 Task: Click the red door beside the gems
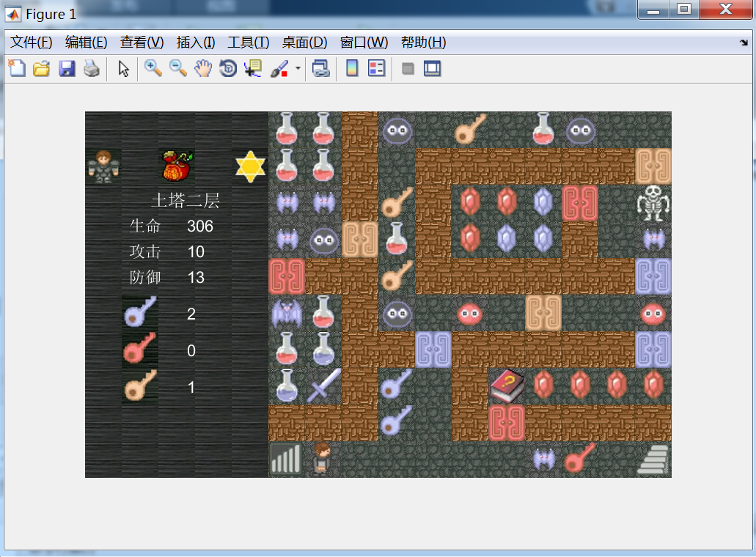tap(580, 203)
